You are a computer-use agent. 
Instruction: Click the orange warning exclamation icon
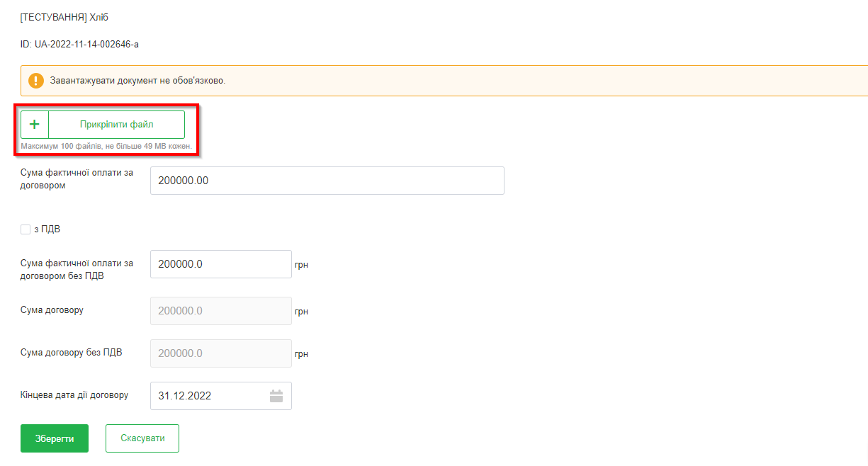click(x=35, y=81)
